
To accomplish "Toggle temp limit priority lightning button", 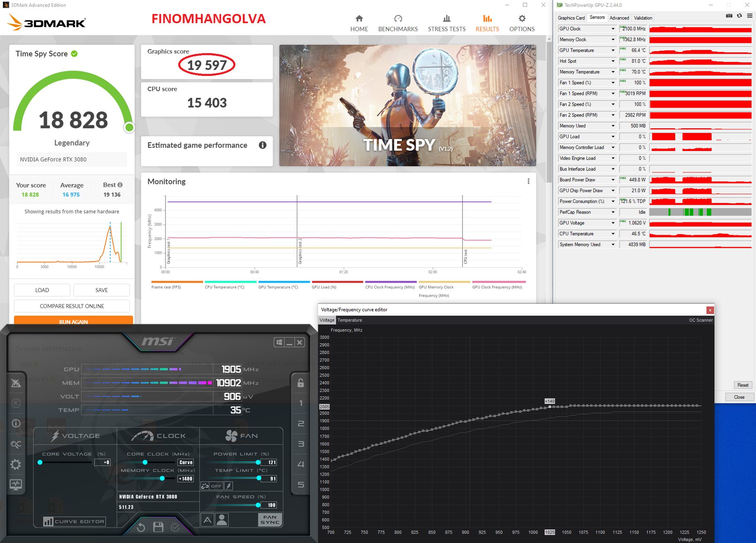I will click(229, 486).
